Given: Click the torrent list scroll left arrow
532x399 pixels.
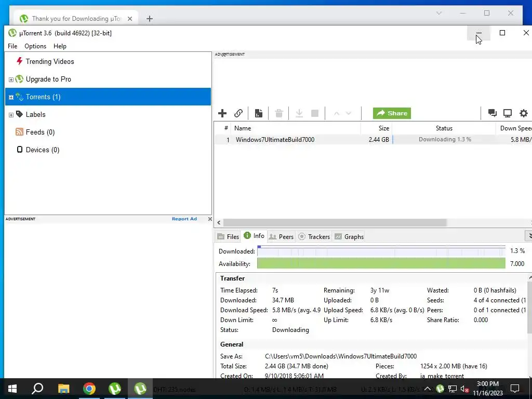Looking at the screenshot, I should [x=219, y=222].
